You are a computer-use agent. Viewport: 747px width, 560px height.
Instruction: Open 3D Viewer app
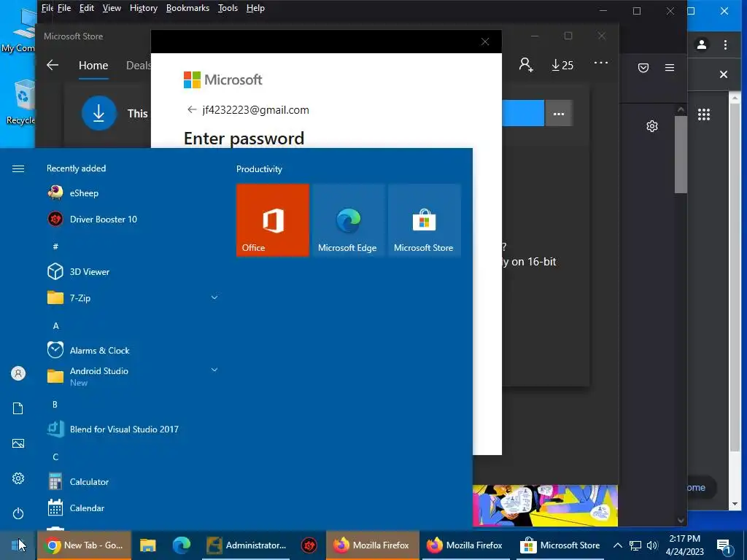tap(132, 271)
